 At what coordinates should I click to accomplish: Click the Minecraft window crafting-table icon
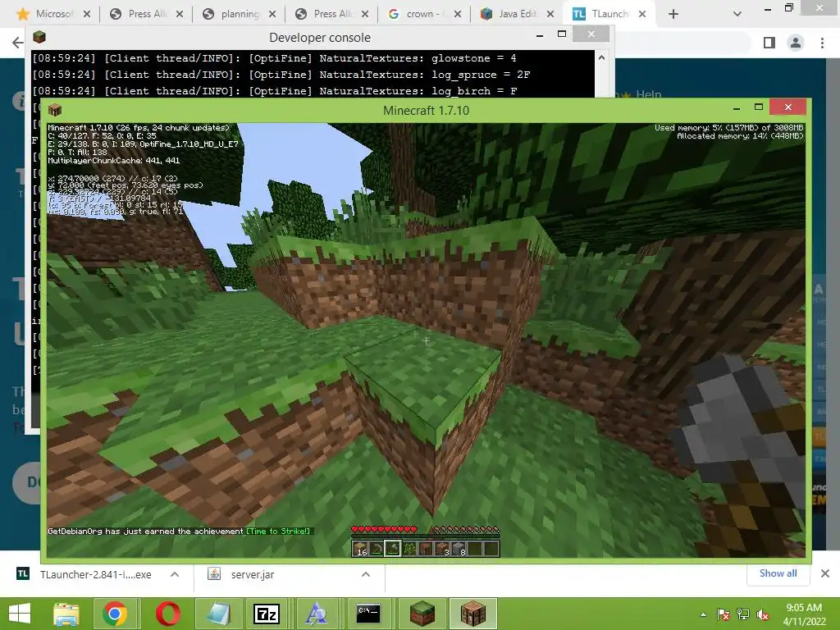tap(55, 111)
